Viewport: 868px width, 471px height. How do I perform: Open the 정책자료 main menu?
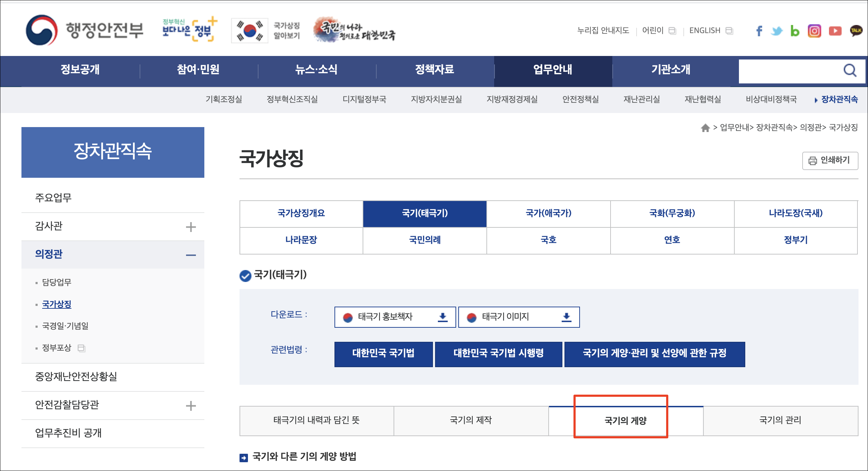434,69
